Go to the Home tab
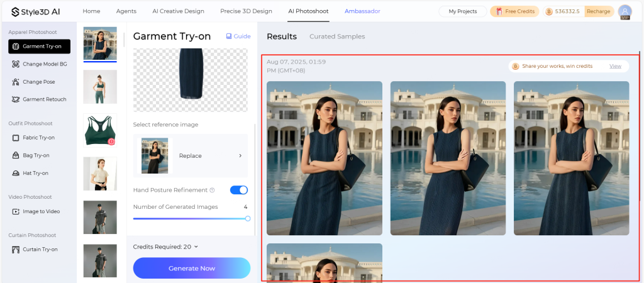Viewport: 644px width, 283px height. tap(91, 11)
